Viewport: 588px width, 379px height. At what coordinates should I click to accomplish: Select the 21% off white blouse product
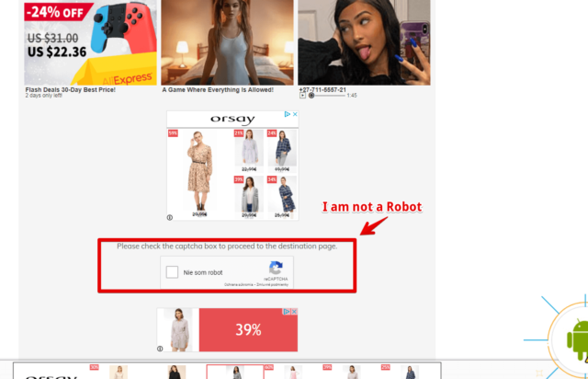point(249,151)
